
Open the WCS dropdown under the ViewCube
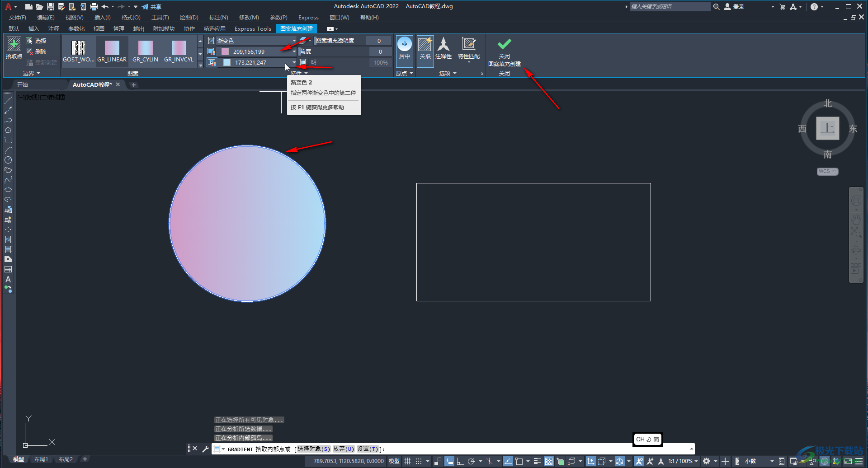click(x=828, y=172)
